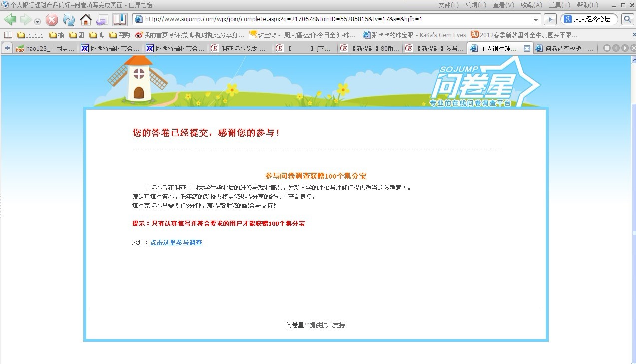Expand the address bar dropdown arrow
The width and height of the screenshot is (636, 364).
536,20
